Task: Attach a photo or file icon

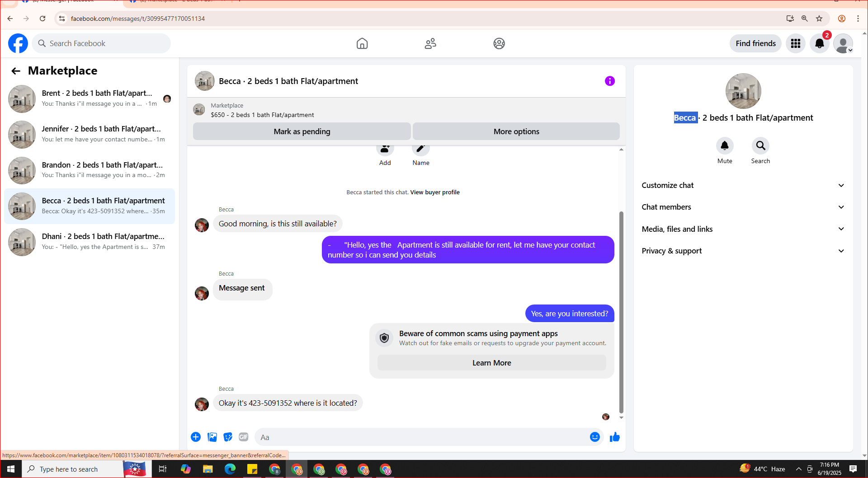Action: (212, 437)
